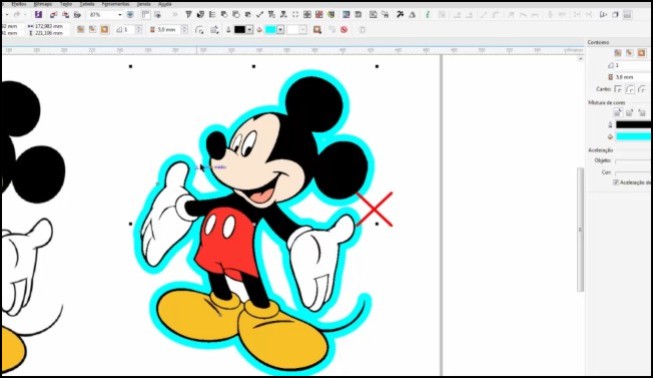
Task: Select the Inside Contour button in the property bar
Action: tap(92, 30)
